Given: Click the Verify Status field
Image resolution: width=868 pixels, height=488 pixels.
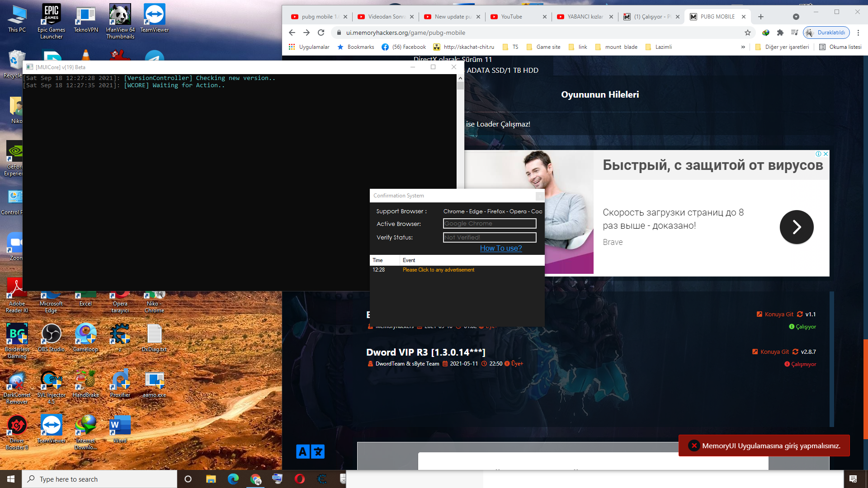Looking at the screenshot, I should [x=490, y=237].
